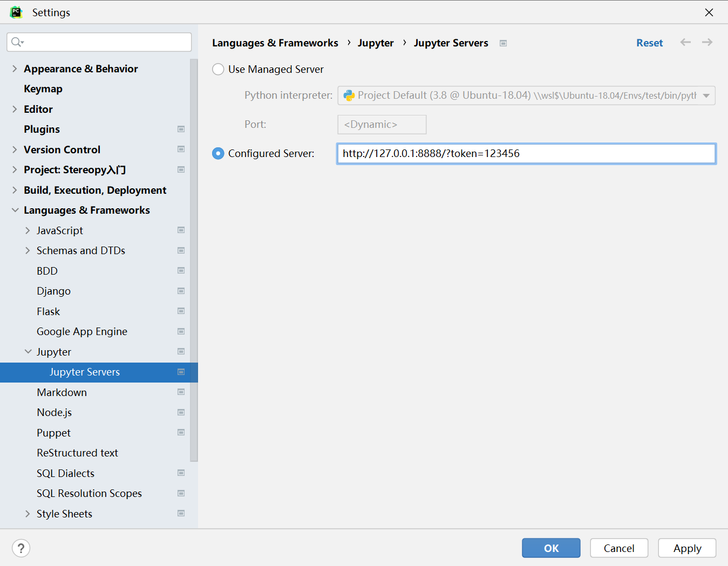728x566 pixels.
Task: Click the project-level icon next to JavaScript
Action: pos(181,230)
